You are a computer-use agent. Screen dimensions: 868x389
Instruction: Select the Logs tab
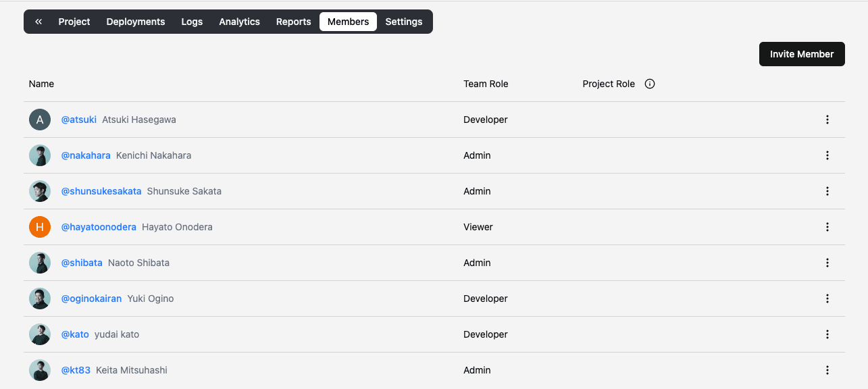192,22
